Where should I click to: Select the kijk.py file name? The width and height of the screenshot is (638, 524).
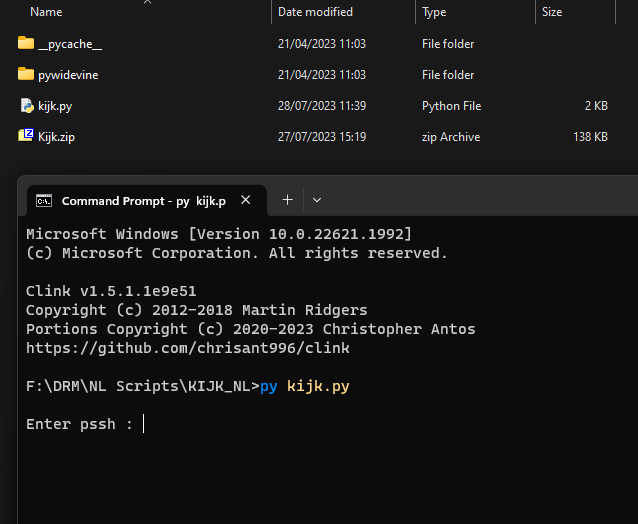(56, 106)
